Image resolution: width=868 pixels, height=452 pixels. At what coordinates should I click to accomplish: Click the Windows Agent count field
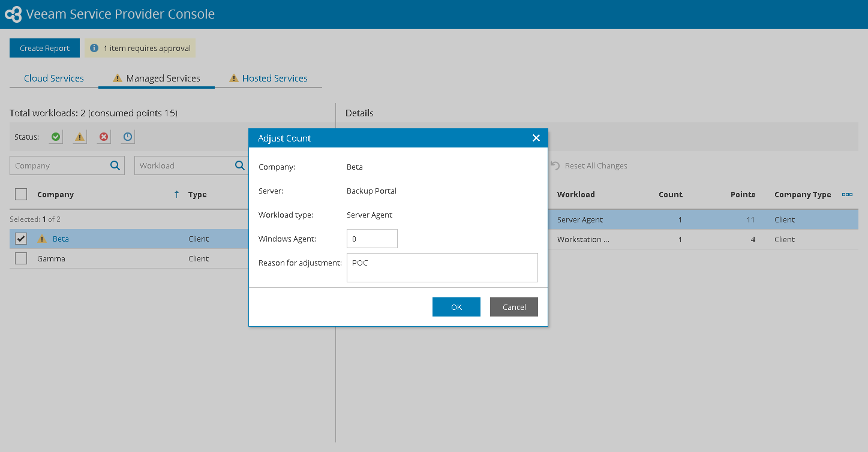pos(372,239)
